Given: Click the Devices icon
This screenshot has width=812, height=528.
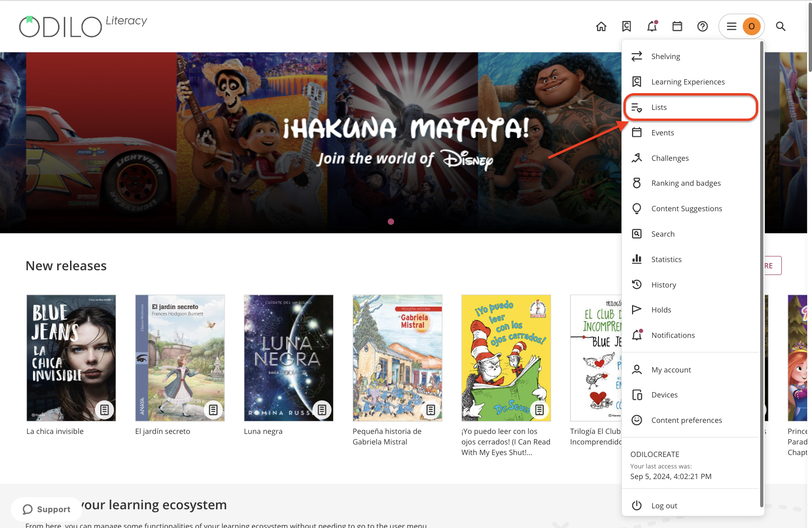Looking at the screenshot, I should pyautogui.click(x=637, y=395).
